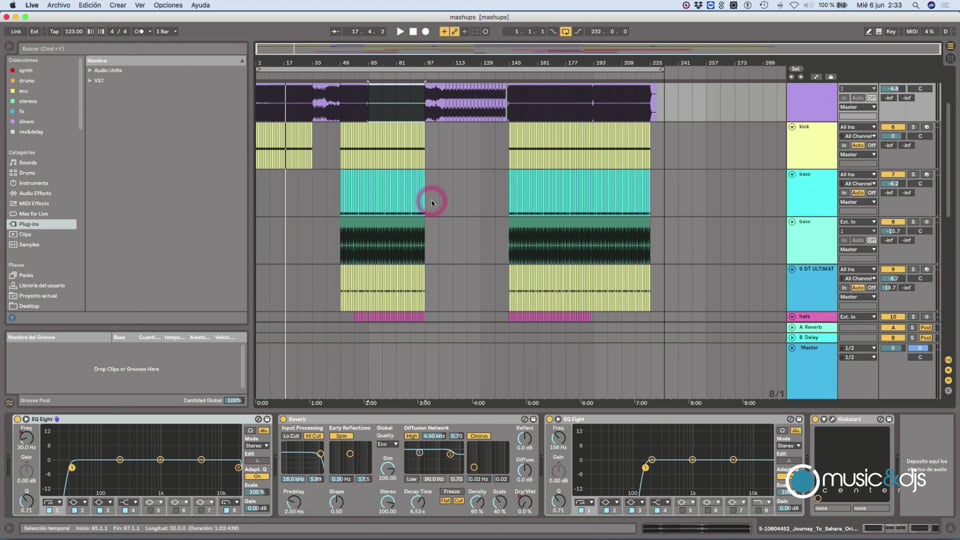Toggle the MIDI map mode switch
This screenshot has height=540, width=960.
(912, 31)
